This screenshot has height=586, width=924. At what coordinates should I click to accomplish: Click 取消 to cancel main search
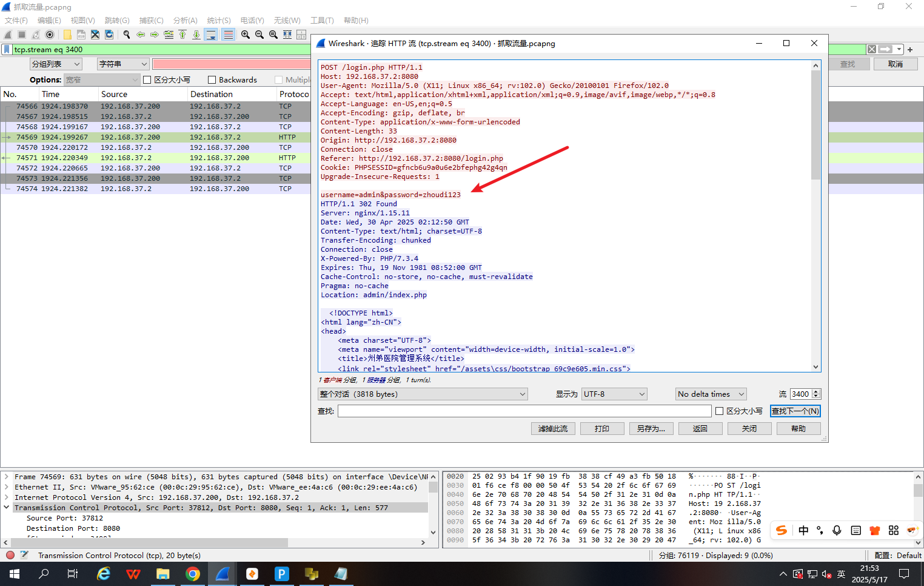click(896, 64)
